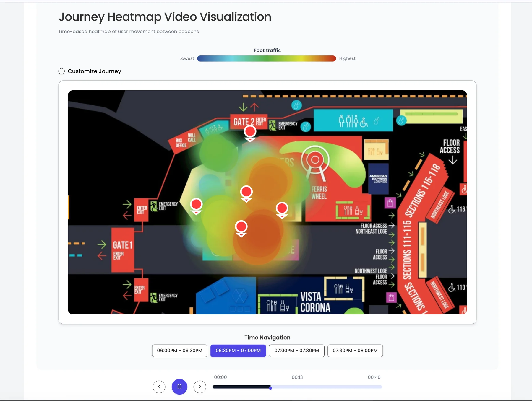Click the 00:40 timeline end marker
Image resolution: width=532 pixels, height=401 pixels.
(x=374, y=377)
